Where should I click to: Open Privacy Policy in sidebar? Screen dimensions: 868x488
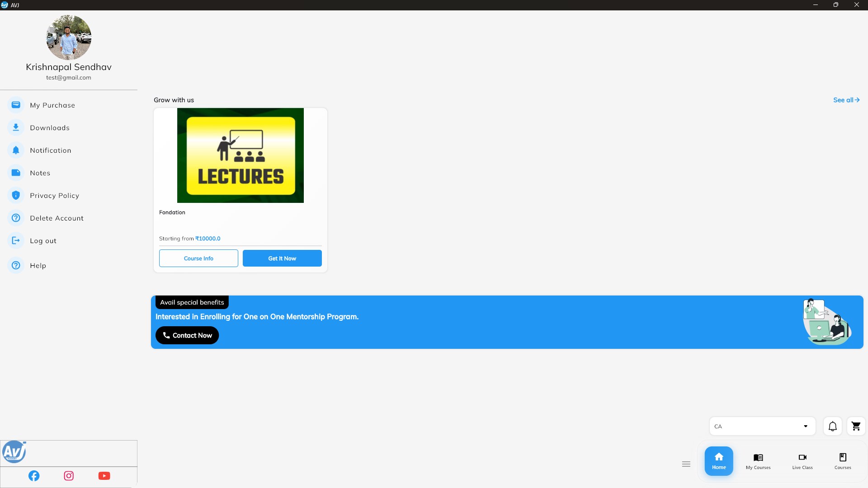click(x=69, y=195)
